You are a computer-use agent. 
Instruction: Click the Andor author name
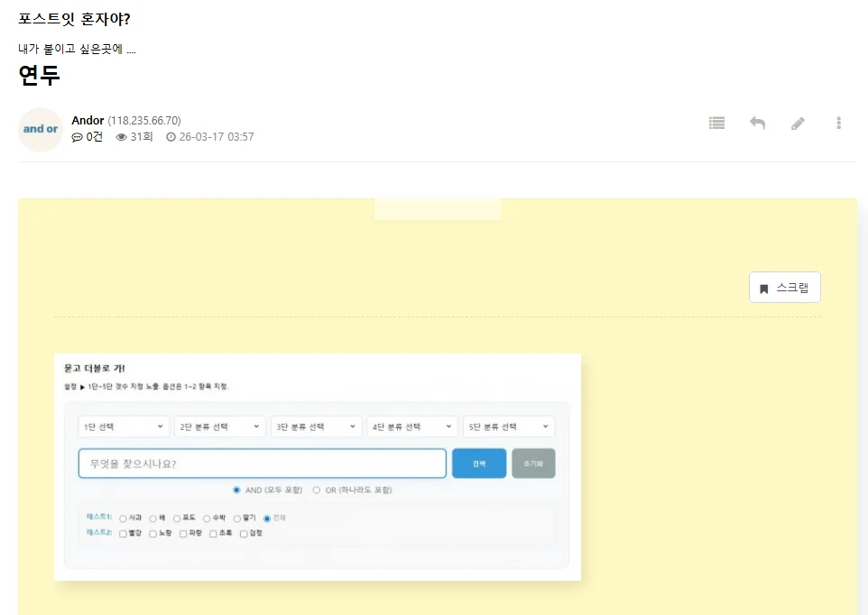pyautogui.click(x=88, y=121)
